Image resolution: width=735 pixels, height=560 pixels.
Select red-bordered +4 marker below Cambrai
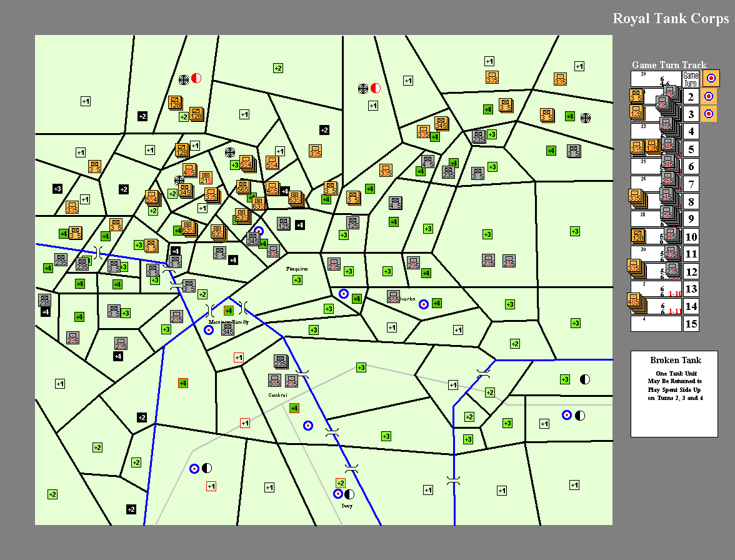[x=294, y=408]
